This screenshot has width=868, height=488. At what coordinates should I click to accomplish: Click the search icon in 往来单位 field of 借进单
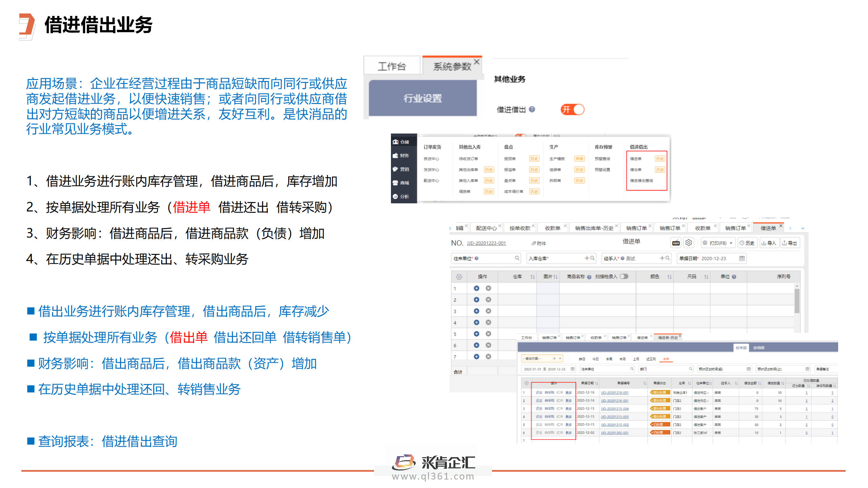[x=517, y=258]
